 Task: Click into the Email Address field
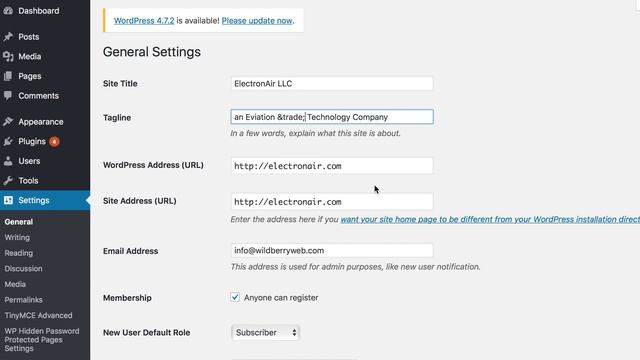332,250
